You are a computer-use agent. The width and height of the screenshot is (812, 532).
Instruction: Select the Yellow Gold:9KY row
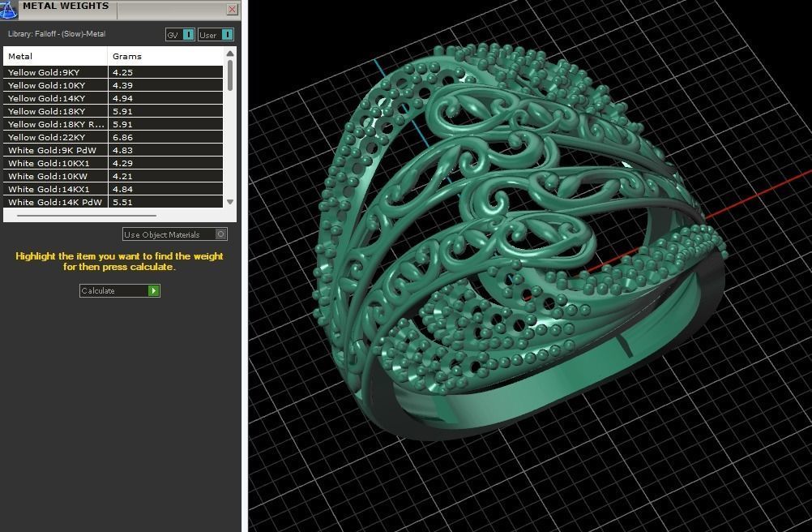pos(113,72)
